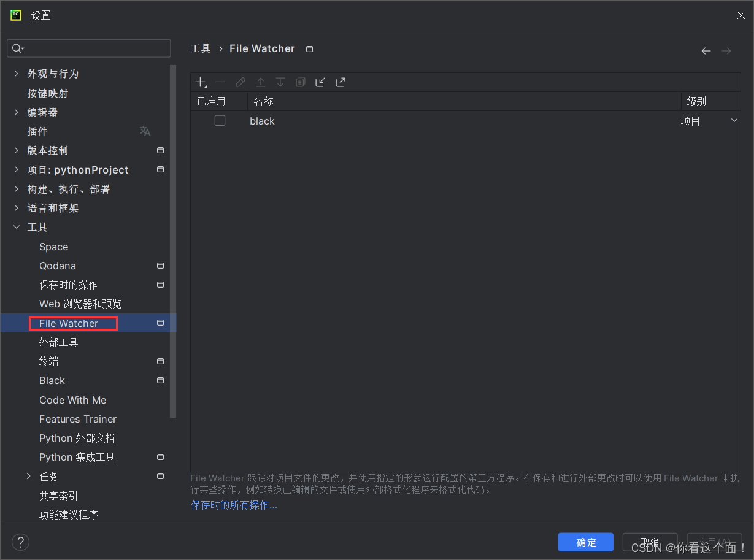Select Features Trainer settings
Viewport: 754px width, 560px height.
click(x=78, y=419)
